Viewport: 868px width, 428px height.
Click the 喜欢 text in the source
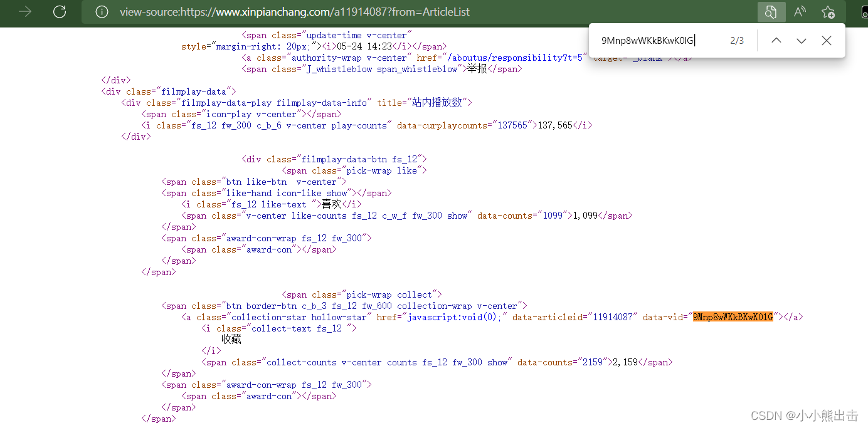(332, 204)
